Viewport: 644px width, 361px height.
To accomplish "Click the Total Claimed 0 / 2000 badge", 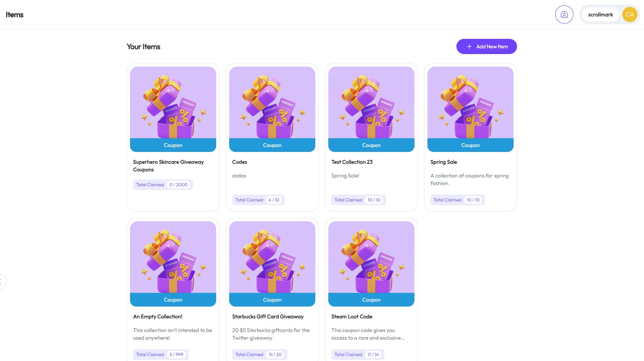I will point(163,185).
